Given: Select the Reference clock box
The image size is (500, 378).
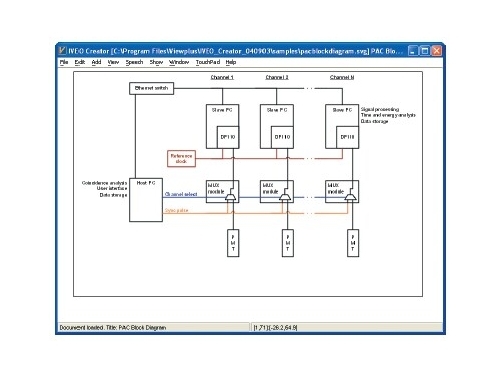Looking at the screenshot, I should tap(181, 158).
